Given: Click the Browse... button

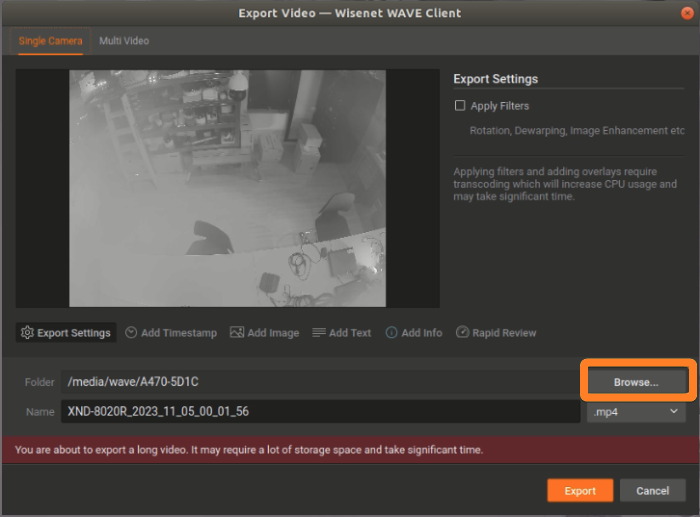Looking at the screenshot, I should pos(636,382).
